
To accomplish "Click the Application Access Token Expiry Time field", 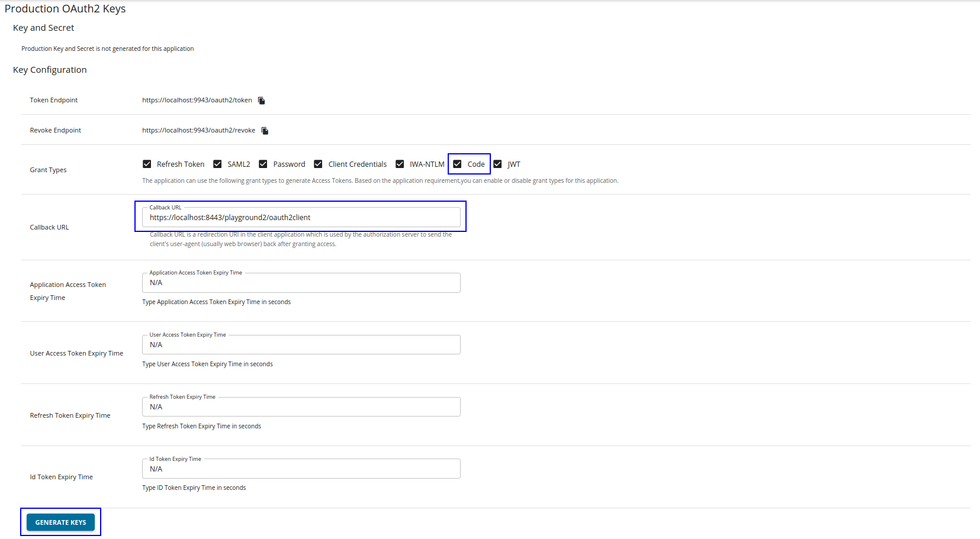I will tap(301, 283).
